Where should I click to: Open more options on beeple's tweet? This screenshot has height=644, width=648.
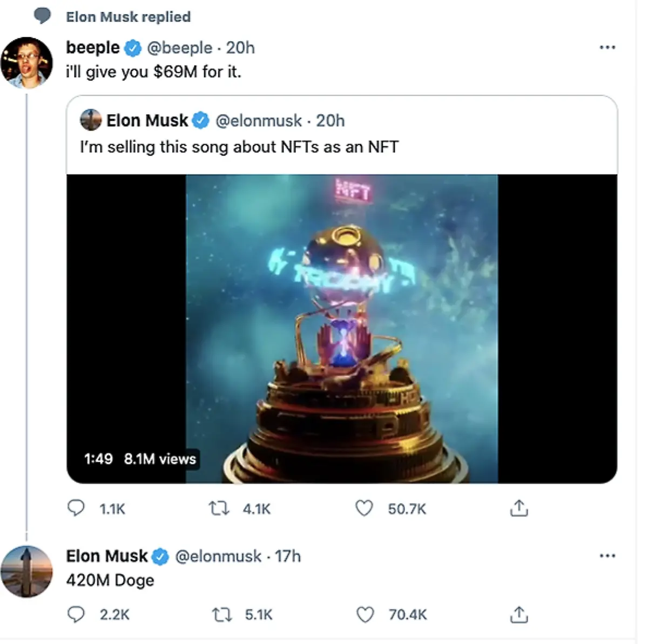pos(607,48)
